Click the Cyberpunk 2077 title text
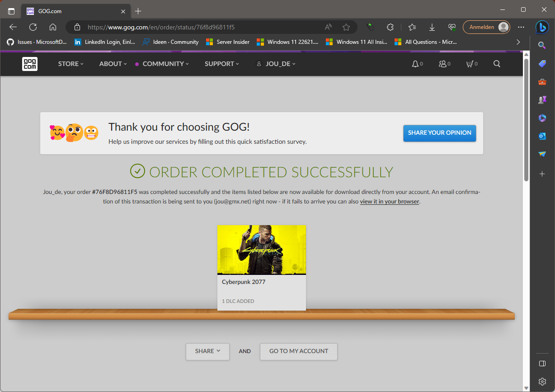 tap(244, 282)
